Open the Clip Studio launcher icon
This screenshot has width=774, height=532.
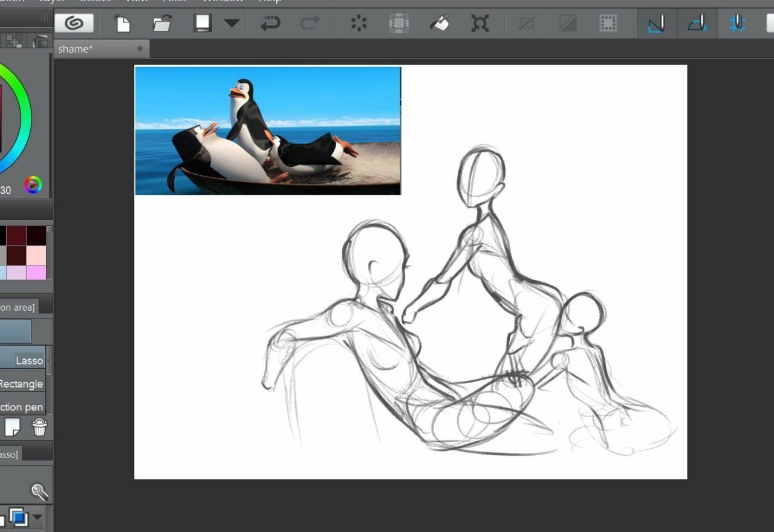coord(74,24)
